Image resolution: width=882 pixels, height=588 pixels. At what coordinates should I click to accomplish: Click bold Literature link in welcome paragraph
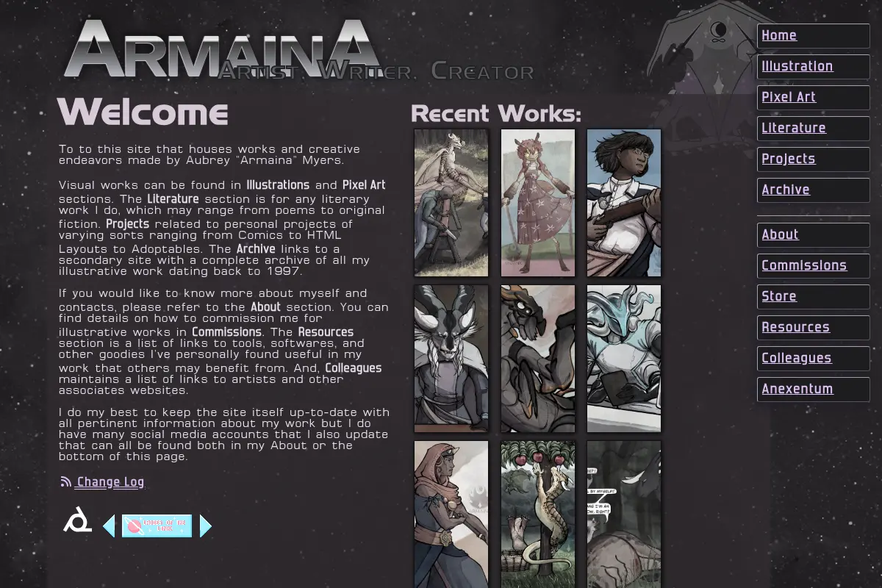(173, 198)
